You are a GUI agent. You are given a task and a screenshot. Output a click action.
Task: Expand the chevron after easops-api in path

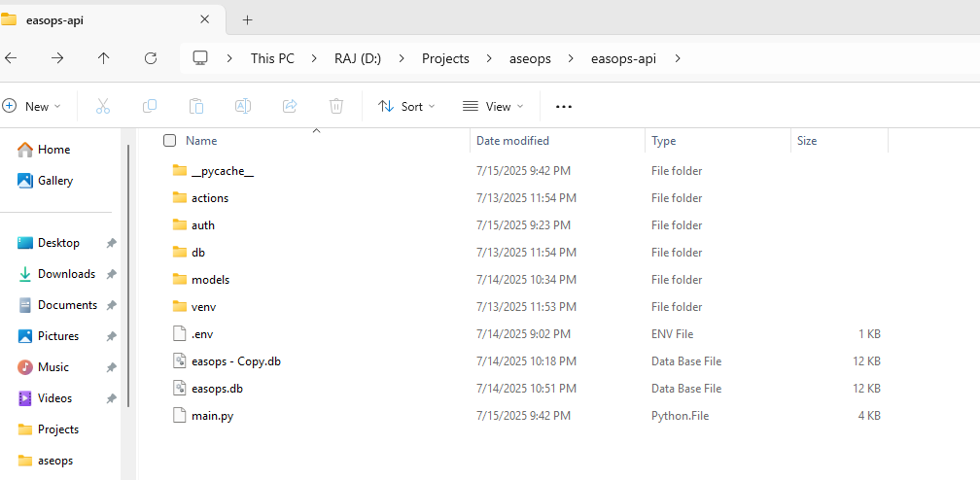click(678, 58)
